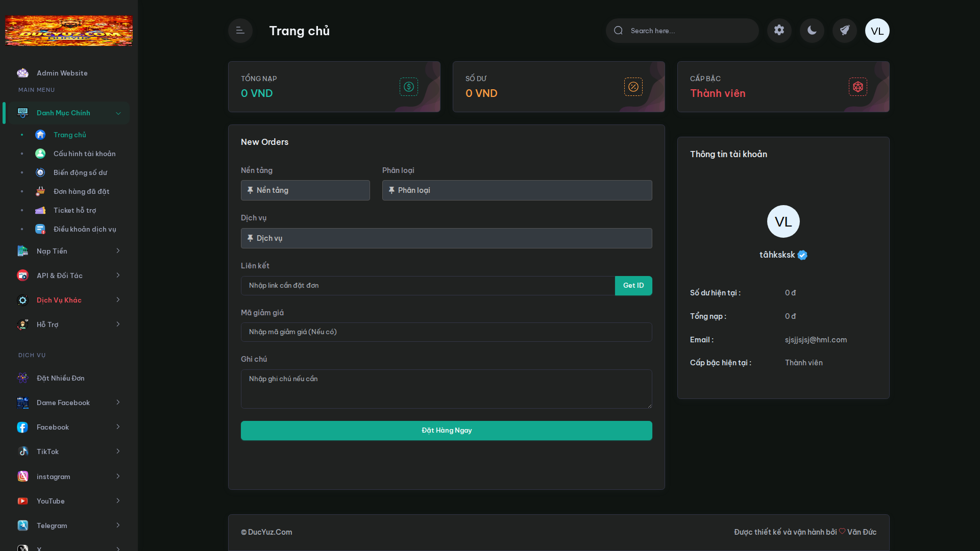Expand the Nạp Tiền submenu
980x551 pixels.
(69, 251)
